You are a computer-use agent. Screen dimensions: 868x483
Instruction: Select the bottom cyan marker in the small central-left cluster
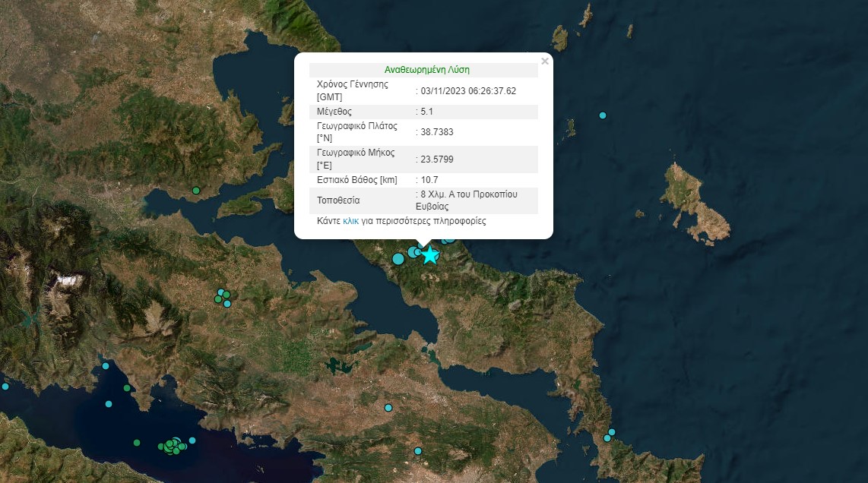pos(227,304)
